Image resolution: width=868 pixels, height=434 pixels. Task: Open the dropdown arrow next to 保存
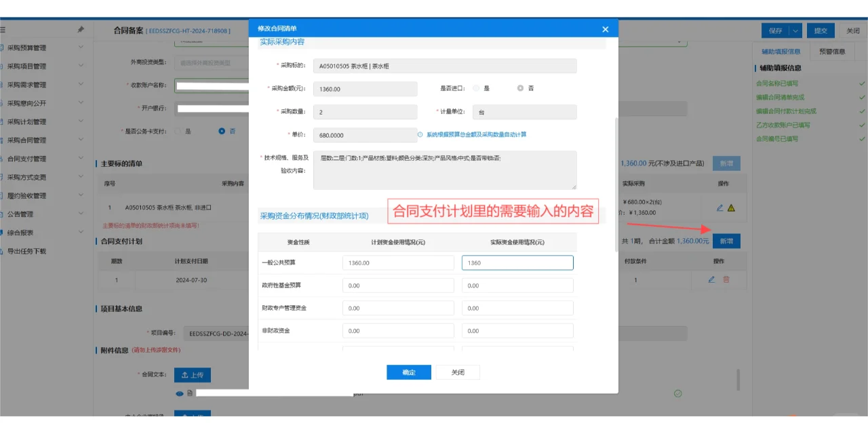tap(795, 31)
